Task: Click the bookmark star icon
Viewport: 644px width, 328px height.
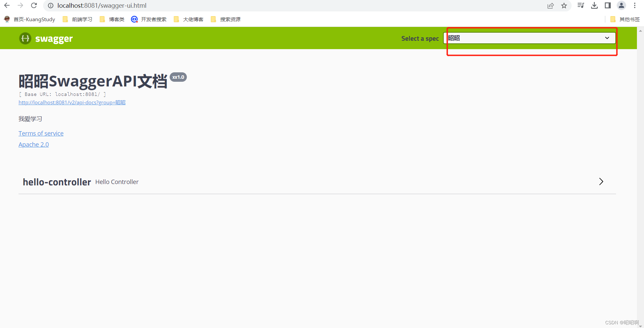Action: click(x=564, y=6)
